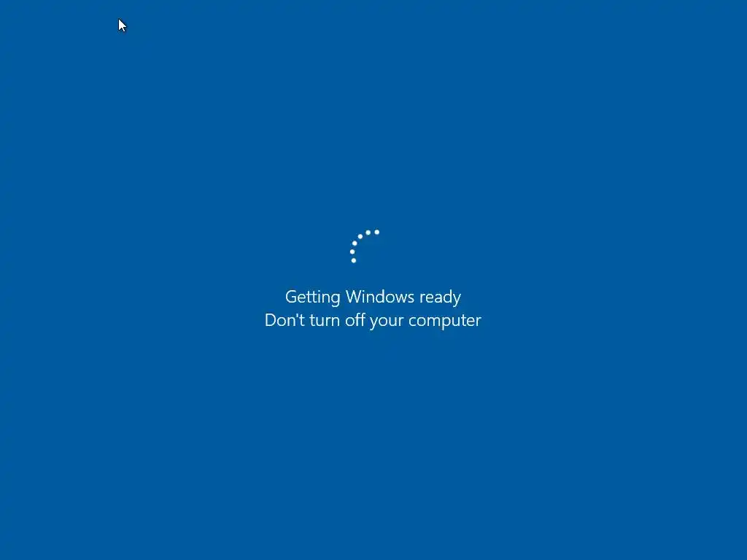Click the word "Don't"
The height and width of the screenshot is (560, 747).
285,320
